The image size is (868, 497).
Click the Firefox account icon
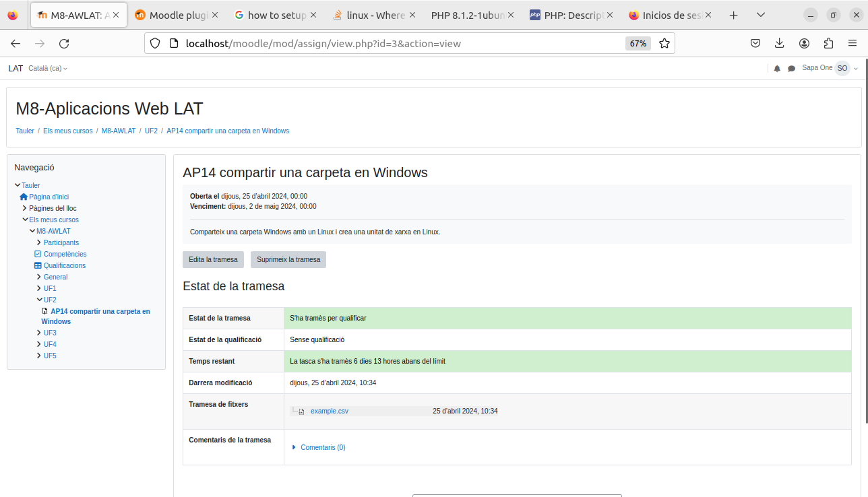(x=804, y=44)
